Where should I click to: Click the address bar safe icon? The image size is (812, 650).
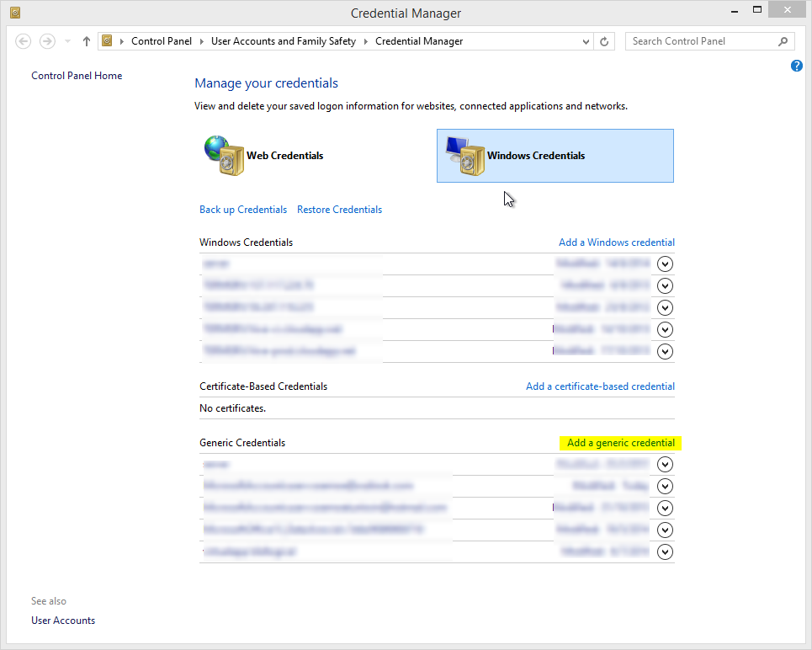coord(107,40)
